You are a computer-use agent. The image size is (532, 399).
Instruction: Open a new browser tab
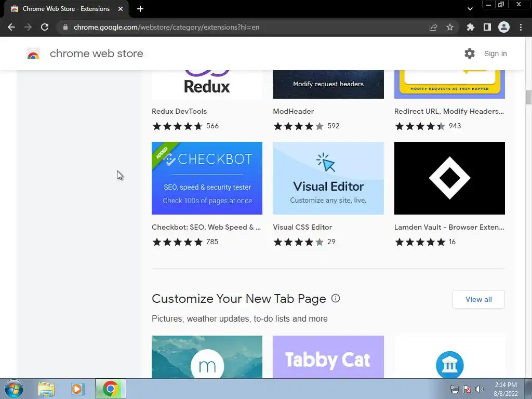pyautogui.click(x=140, y=9)
